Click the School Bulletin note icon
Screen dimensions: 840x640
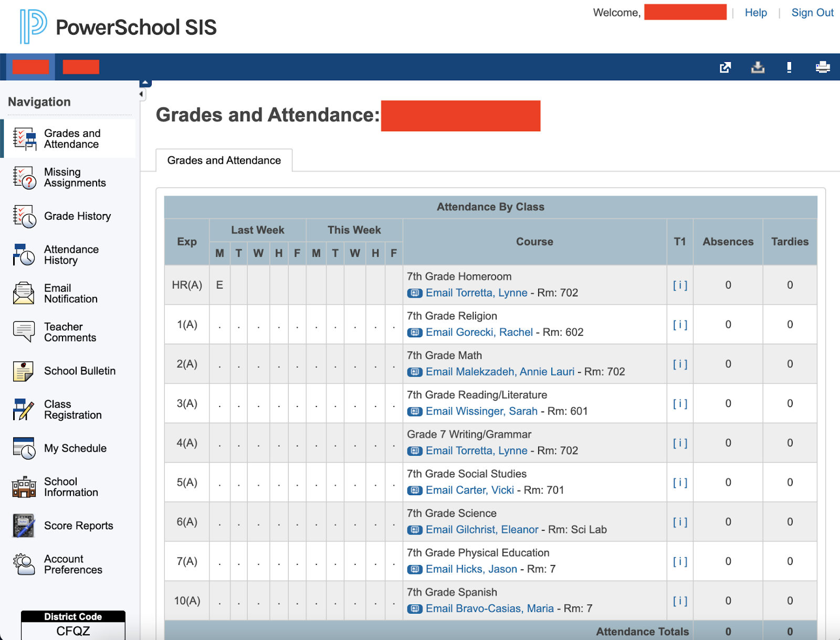coord(24,371)
